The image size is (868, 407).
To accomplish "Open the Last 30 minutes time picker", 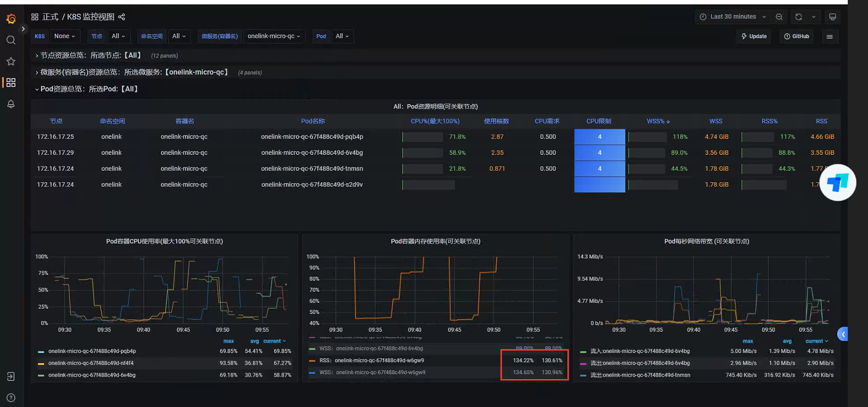I will point(733,17).
